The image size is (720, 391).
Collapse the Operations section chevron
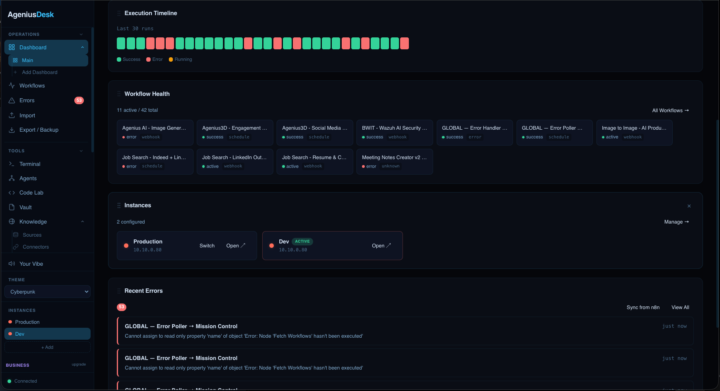[81, 34]
